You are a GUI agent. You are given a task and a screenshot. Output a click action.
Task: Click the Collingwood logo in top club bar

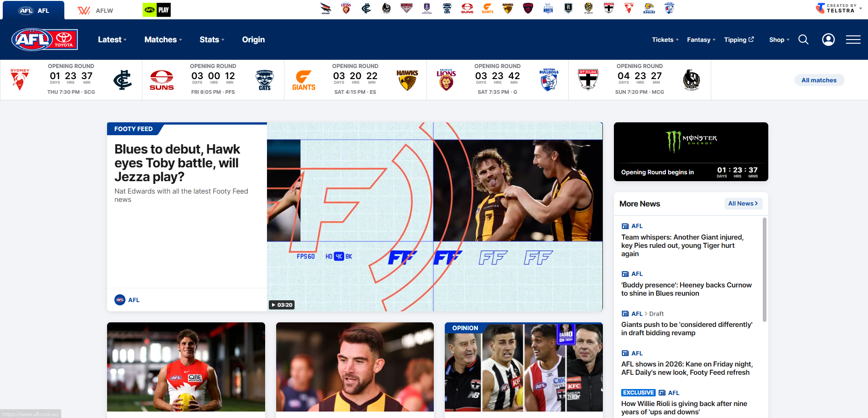pos(386,9)
